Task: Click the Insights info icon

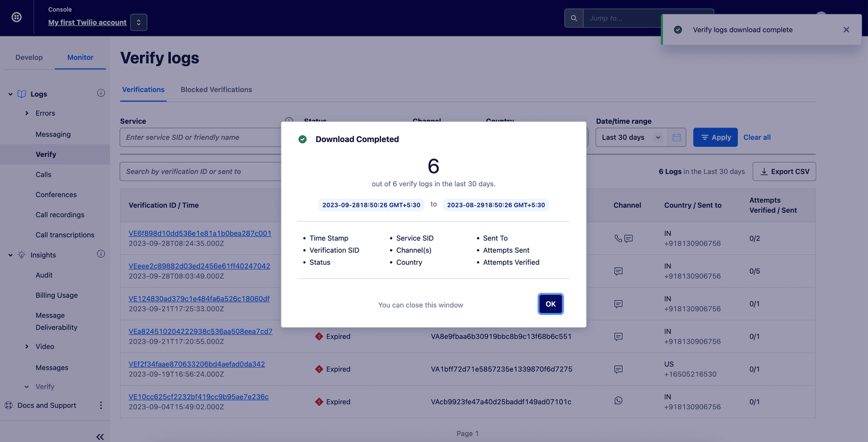Action: point(101,254)
